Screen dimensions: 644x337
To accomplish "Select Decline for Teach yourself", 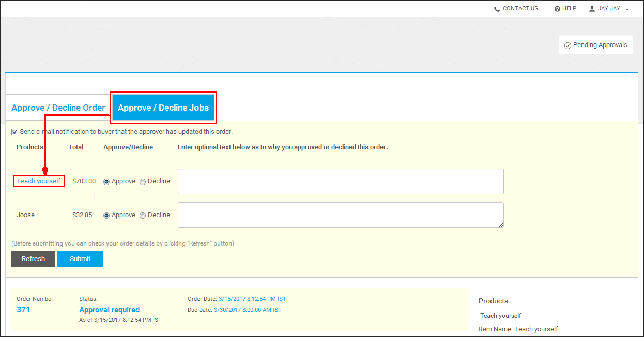I will pyautogui.click(x=143, y=182).
